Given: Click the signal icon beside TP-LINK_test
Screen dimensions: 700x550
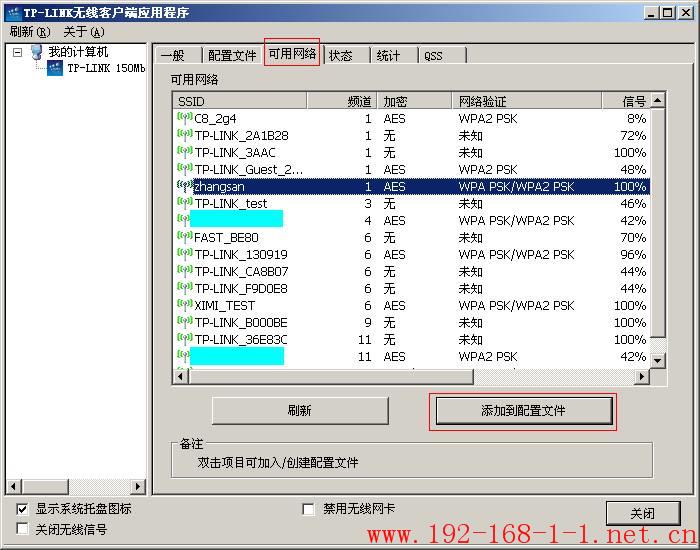Looking at the screenshot, I should pyautogui.click(x=185, y=203).
